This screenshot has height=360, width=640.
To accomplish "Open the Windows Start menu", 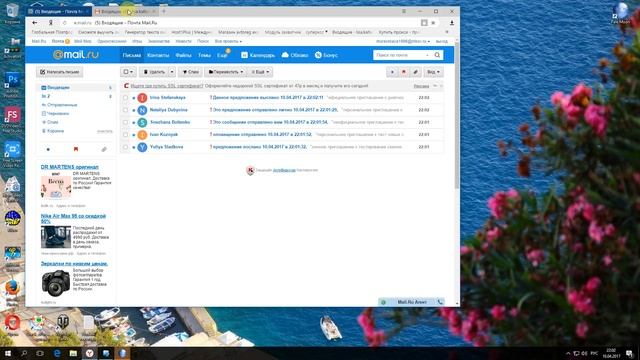I will point(8,353).
